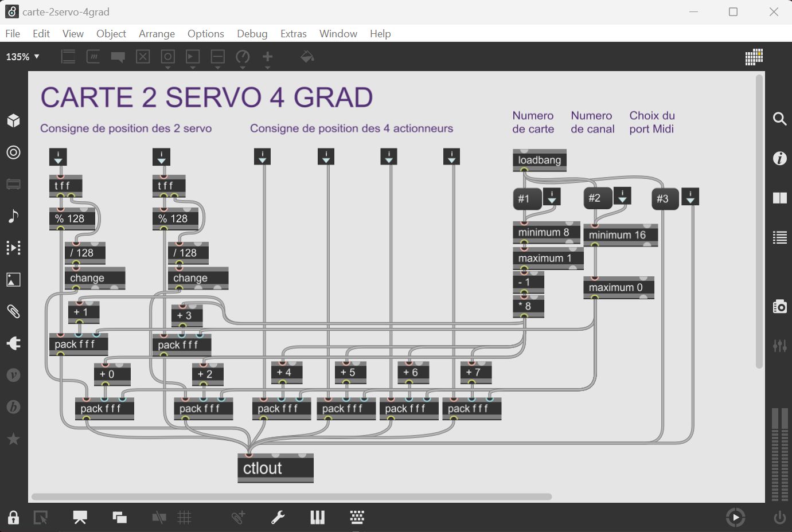Toggle presentation mode in bottom toolbar

click(80, 518)
